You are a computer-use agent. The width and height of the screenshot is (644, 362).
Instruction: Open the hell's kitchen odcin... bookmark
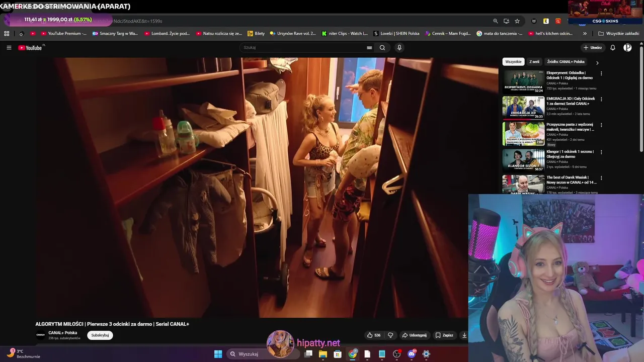point(550,34)
